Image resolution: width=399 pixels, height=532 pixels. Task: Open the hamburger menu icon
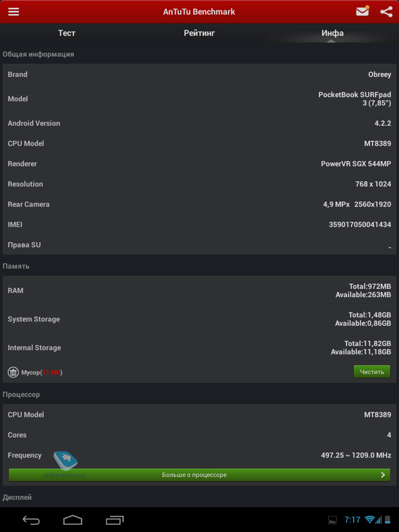pyautogui.click(x=14, y=12)
